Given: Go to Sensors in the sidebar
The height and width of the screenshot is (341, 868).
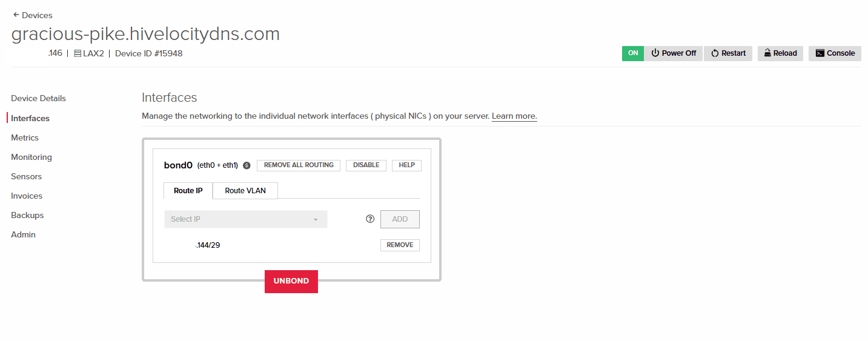Looking at the screenshot, I should click(x=27, y=176).
